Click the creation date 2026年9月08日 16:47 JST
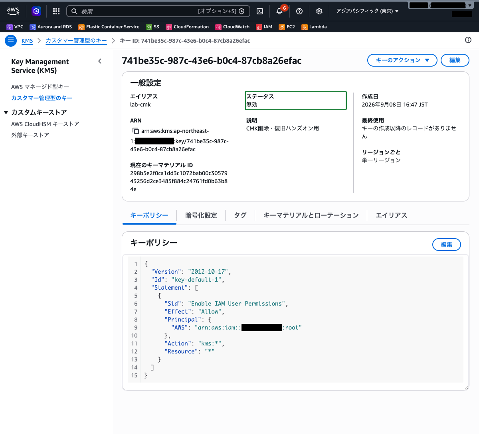The height and width of the screenshot is (448, 479). pyautogui.click(x=395, y=105)
